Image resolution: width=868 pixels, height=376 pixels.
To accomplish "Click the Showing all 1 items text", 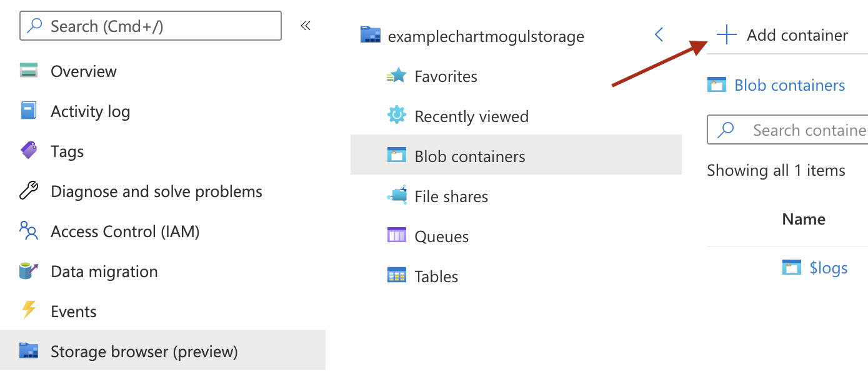I will pos(776,170).
